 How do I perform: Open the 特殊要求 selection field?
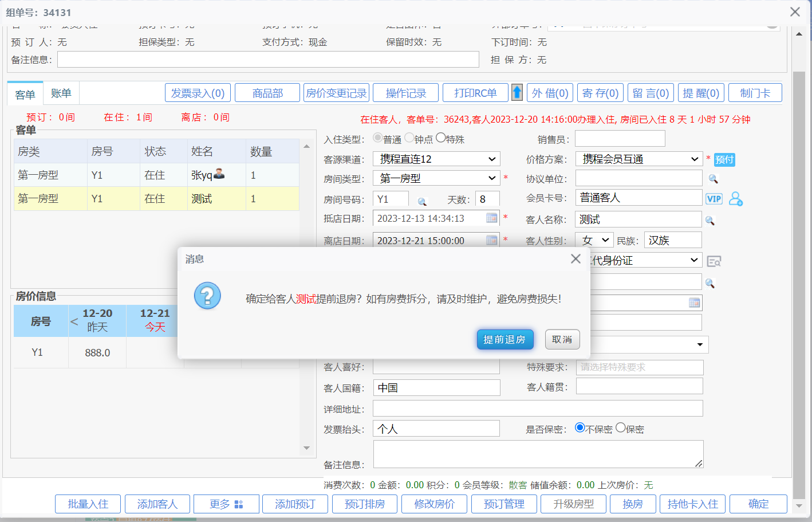tap(639, 367)
